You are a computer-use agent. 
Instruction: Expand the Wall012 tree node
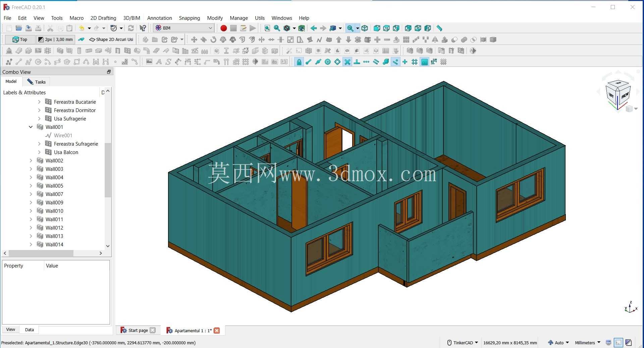pos(31,228)
